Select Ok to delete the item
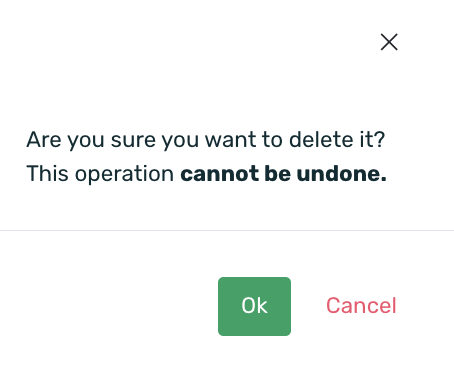 [x=254, y=306]
